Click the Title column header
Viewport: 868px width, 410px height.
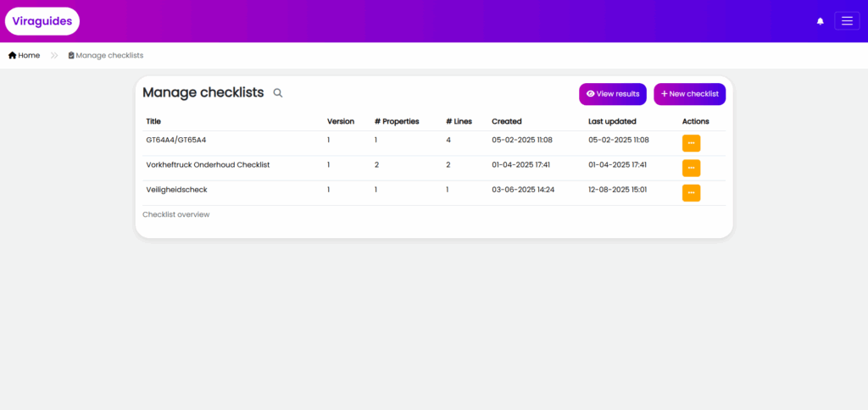pos(153,121)
